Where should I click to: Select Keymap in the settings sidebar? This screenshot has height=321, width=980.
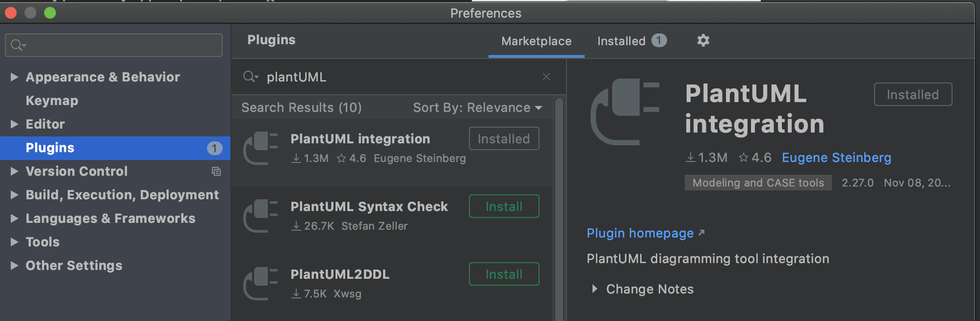(52, 101)
